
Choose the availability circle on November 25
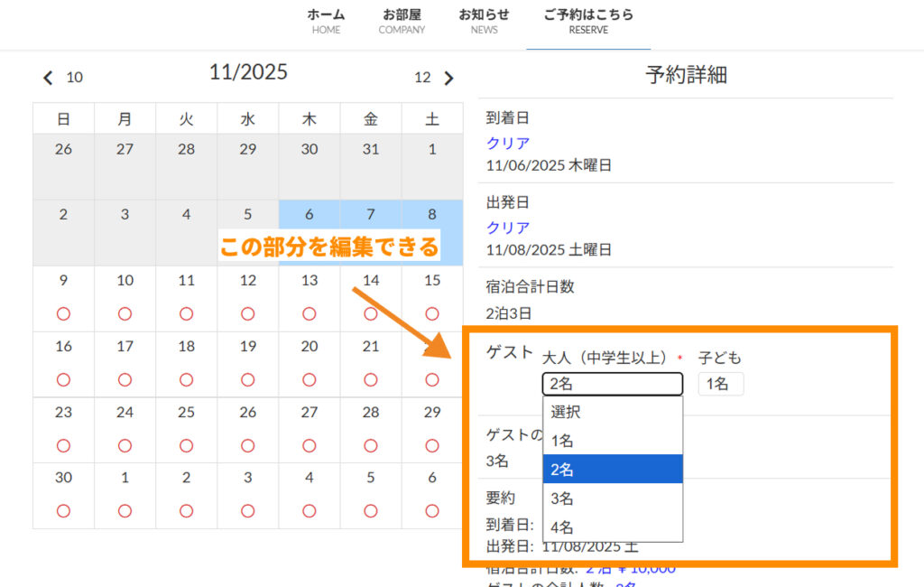pyautogui.click(x=186, y=445)
